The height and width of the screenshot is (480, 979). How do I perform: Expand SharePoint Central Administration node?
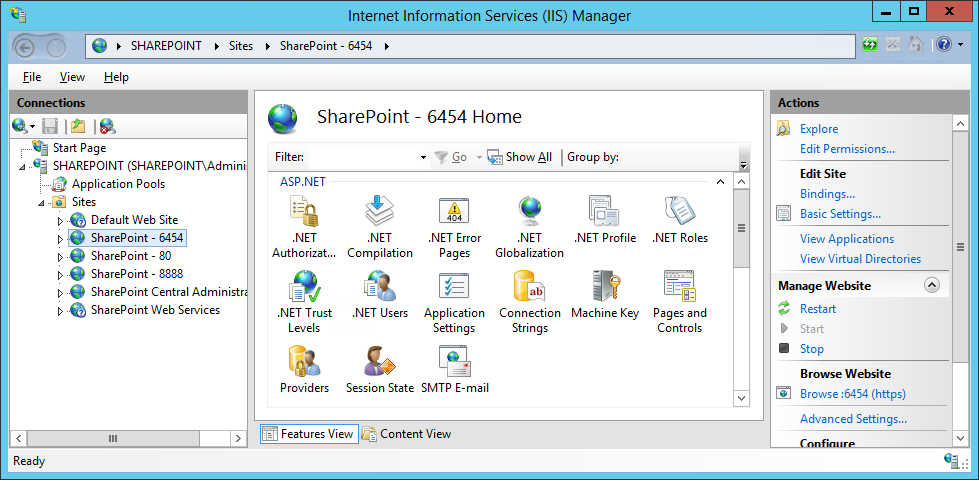(61, 293)
